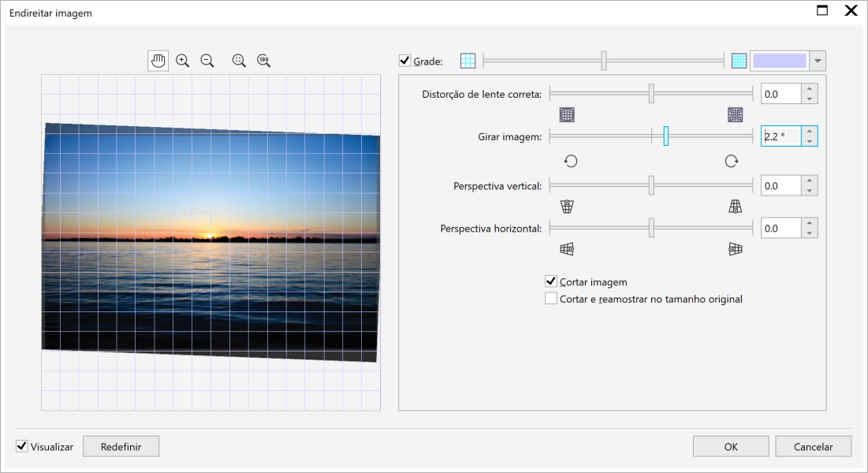868x473 pixels.
Task: Open the grid color dropdown arrow
Action: coord(818,61)
